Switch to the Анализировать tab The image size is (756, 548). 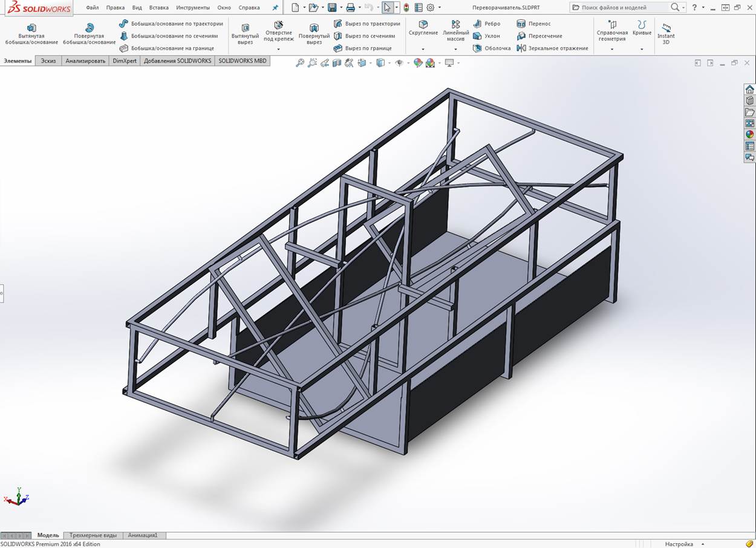click(85, 60)
